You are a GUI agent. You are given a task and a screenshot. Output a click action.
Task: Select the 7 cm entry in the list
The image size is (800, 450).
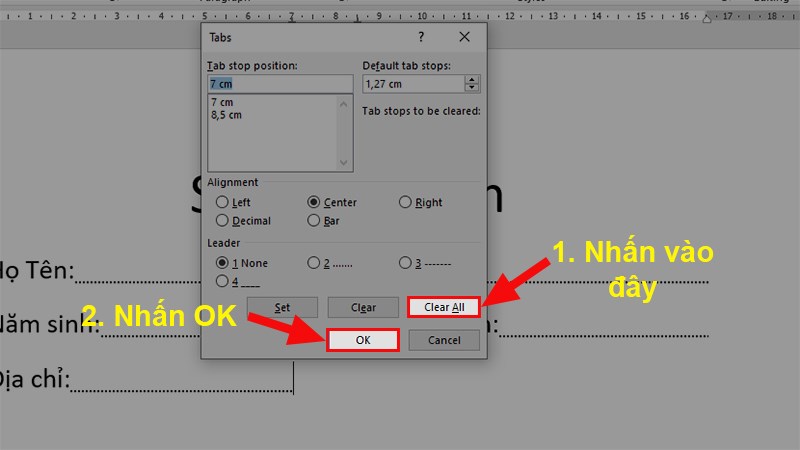click(x=222, y=103)
